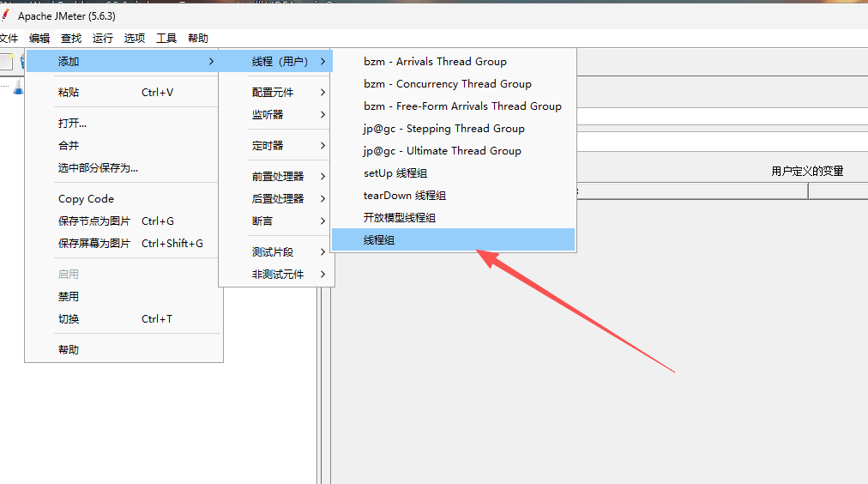The width and height of the screenshot is (868, 484).
Task: Click the Apache JMeter feather icon in title bar
Action: [5, 15]
